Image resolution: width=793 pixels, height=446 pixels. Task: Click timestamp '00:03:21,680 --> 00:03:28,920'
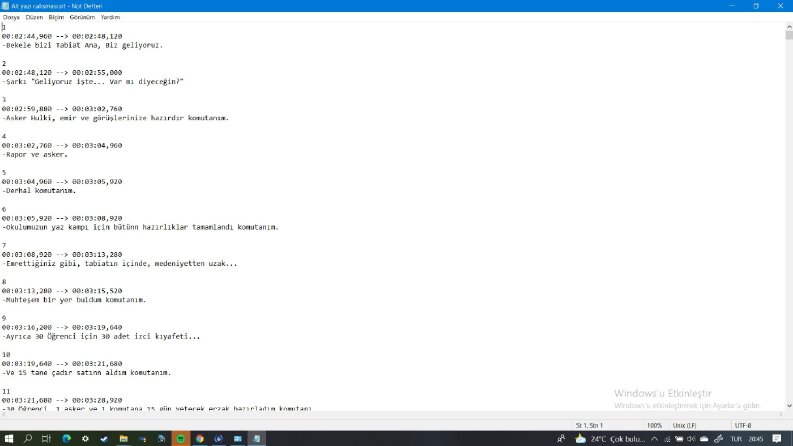click(x=62, y=400)
